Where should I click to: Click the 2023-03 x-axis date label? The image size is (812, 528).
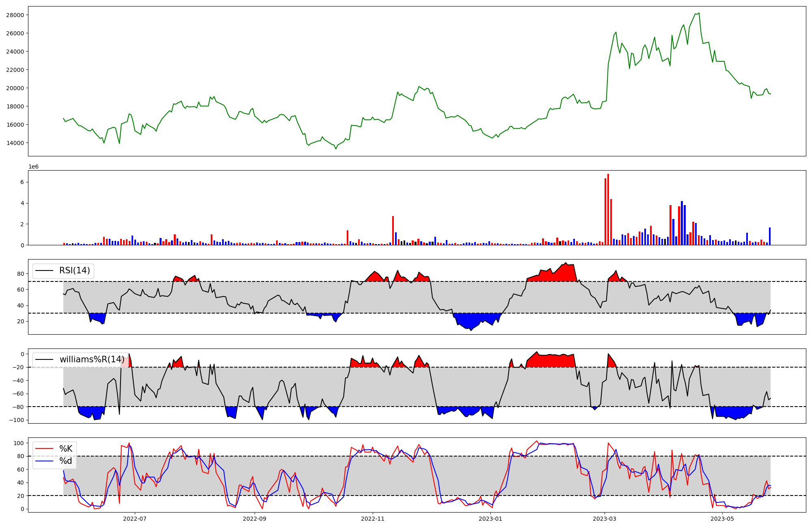coord(605,519)
